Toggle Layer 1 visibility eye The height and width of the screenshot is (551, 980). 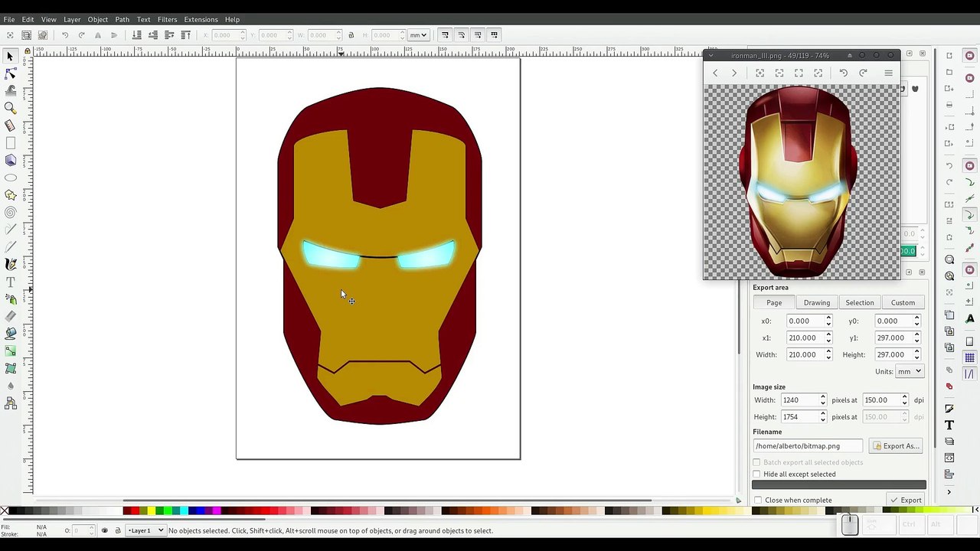[x=105, y=530]
